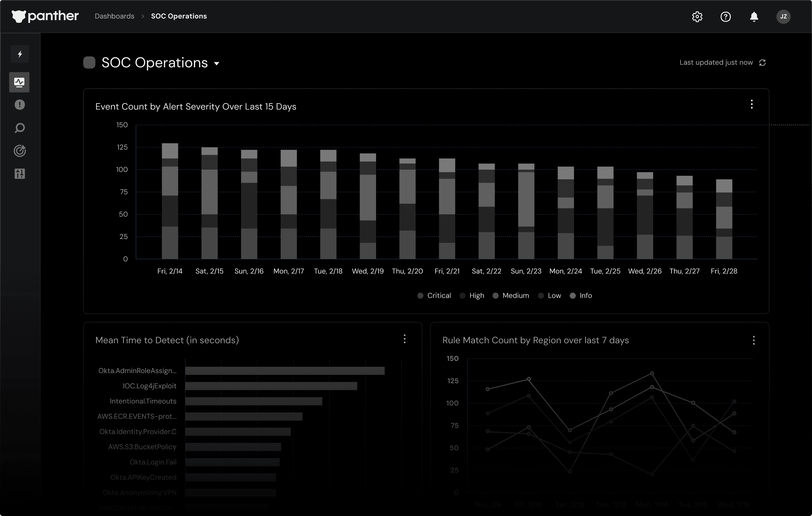Open the alerts exclamation icon in sidebar
This screenshot has width=812, height=516.
click(20, 105)
